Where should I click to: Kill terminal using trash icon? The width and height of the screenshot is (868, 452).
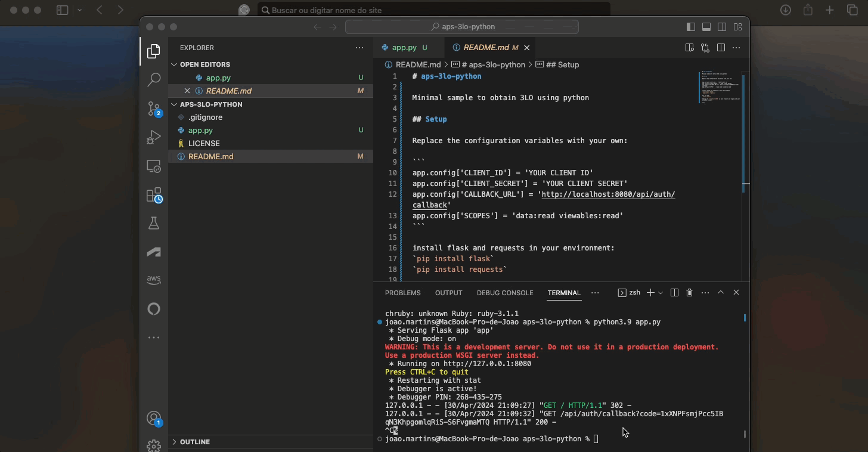pyautogui.click(x=690, y=293)
